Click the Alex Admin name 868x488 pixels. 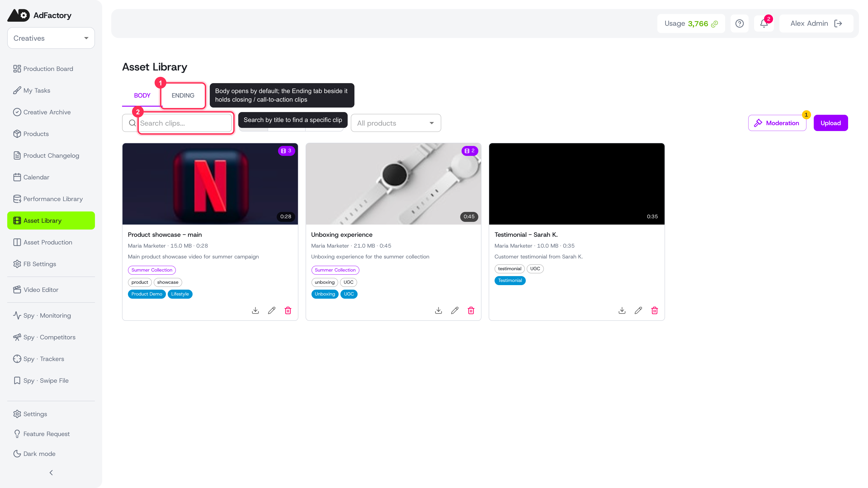809,23
